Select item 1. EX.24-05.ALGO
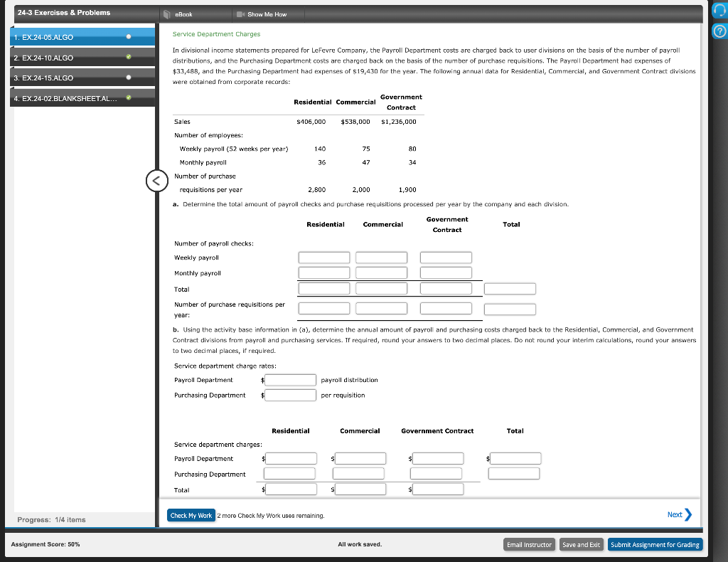Image resolution: width=728 pixels, height=562 pixels. tap(82, 37)
